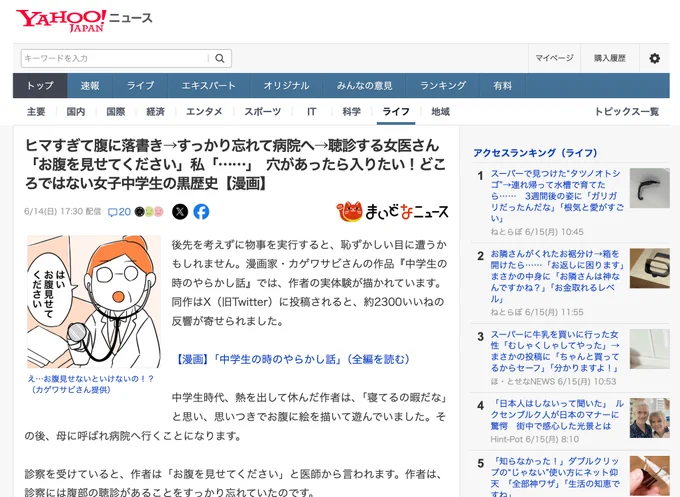The width and height of the screenshot is (680, 497).
Task: Open 購入履歴 in the header
Action: [x=610, y=58]
